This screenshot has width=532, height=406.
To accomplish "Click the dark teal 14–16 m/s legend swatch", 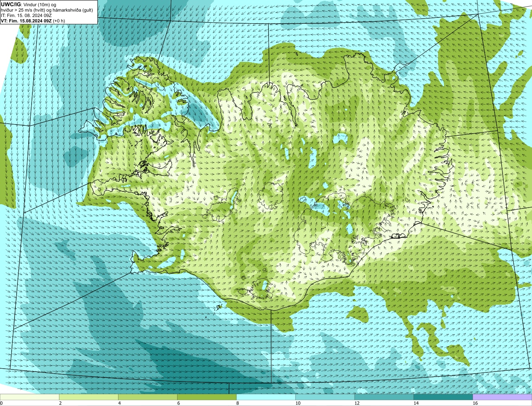I will tap(443, 397).
